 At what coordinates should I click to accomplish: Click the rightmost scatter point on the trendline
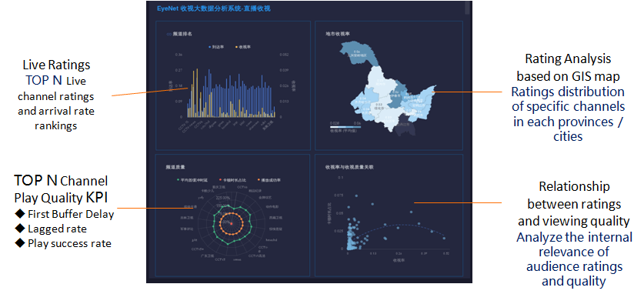pyautogui.click(x=444, y=238)
